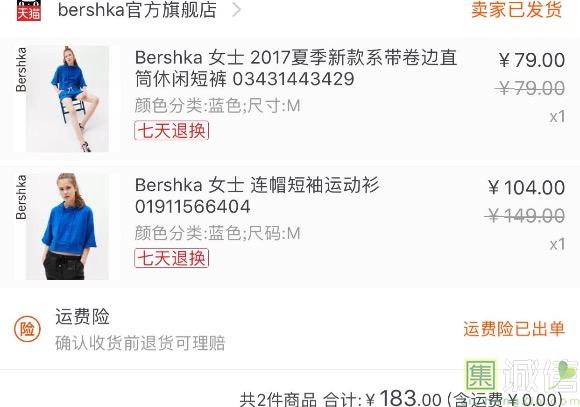Tap the 运费险已出单 status link

pos(514,329)
